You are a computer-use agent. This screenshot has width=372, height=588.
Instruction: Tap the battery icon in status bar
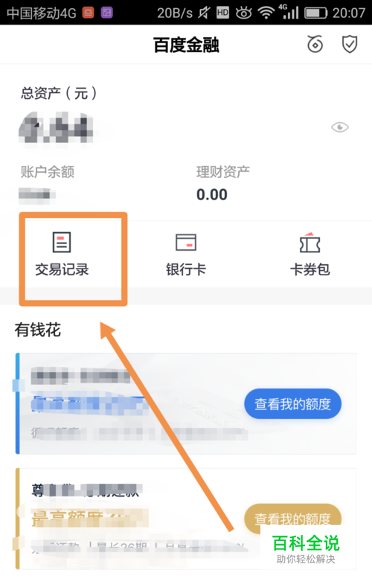point(315,13)
